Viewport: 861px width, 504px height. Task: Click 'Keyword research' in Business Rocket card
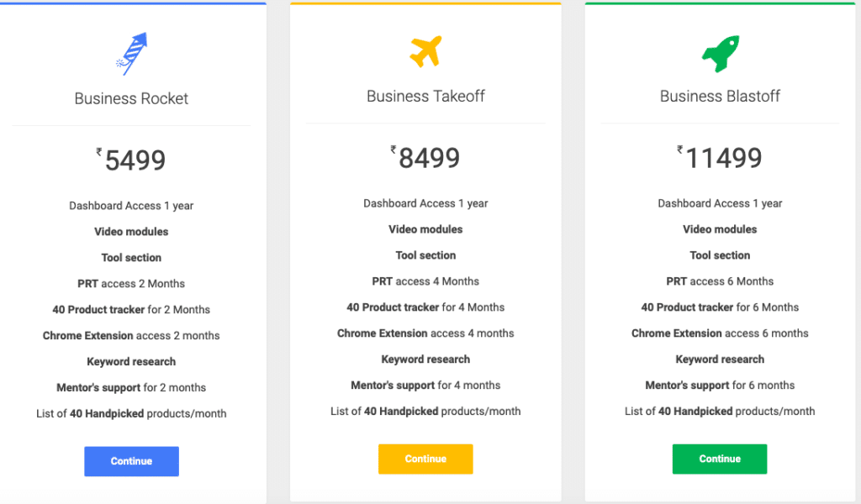click(x=131, y=362)
